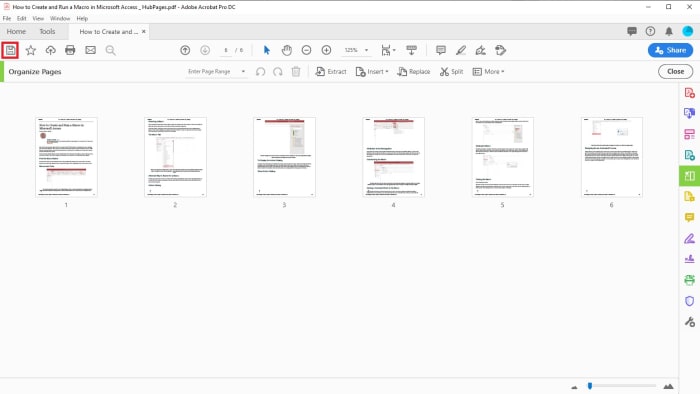Close the Organize Pages toolbar
The height and width of the screenshot is (394, 700).
675,71
